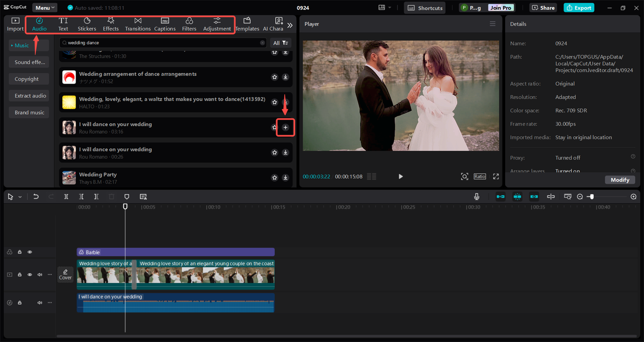Open the Menu dropdown
Viewport: 644px width, 342px height.
45,8
